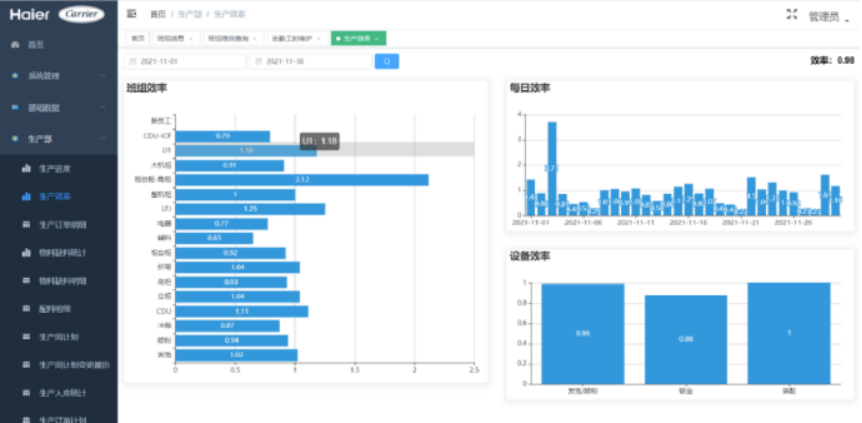Select 生产效率 in the sidebar menu
The height and width of the screenshot is (423, 862).
pos(54,197)
